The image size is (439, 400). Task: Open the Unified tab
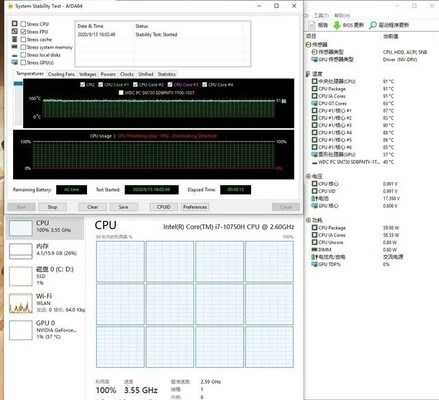(146, 74)
